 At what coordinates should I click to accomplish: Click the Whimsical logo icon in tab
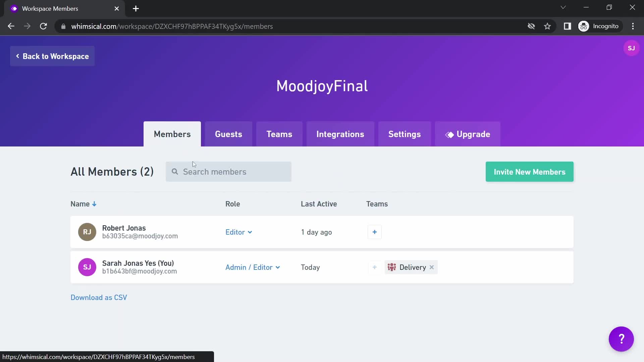14,8
